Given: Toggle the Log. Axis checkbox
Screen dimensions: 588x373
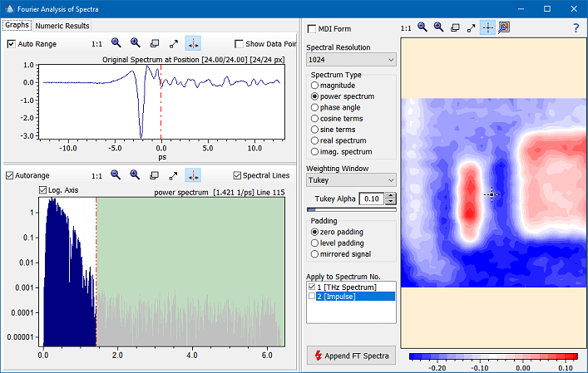Looking at the screenshot, I should coord(42,190).
